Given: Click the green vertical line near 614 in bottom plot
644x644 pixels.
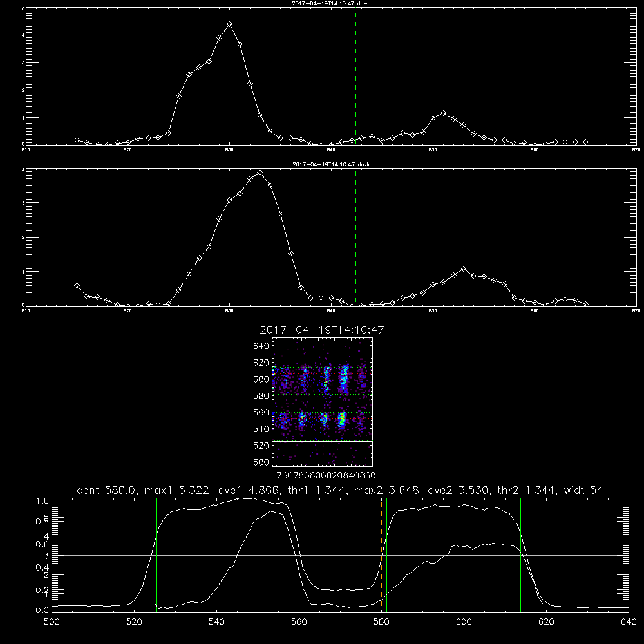Looking at the screenshot, I should (520, 554).
